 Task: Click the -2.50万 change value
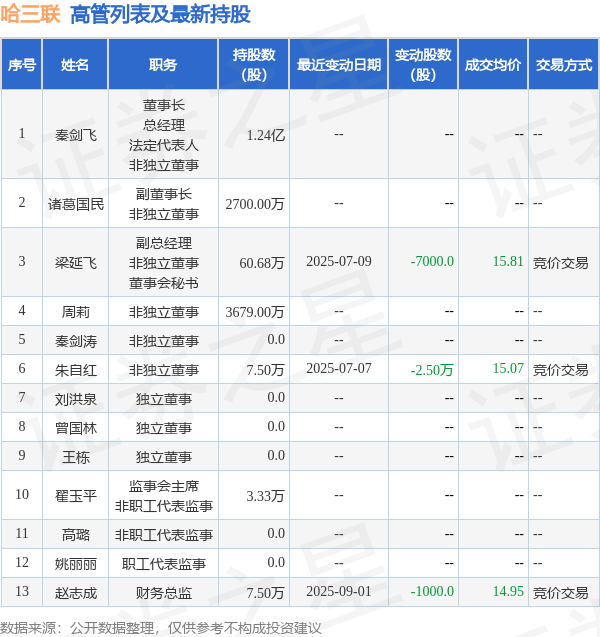tap(432, 370)
